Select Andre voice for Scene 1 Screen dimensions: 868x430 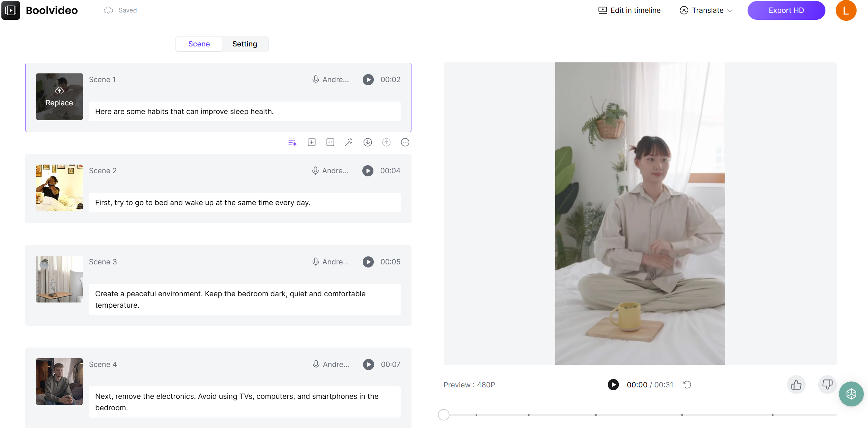pyautogui.click(x=331, y=80)
